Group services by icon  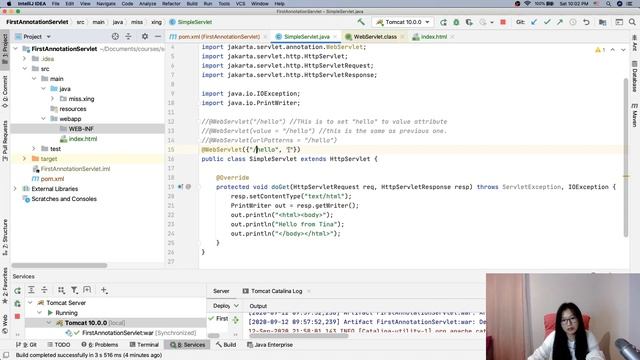click(61, 290)
